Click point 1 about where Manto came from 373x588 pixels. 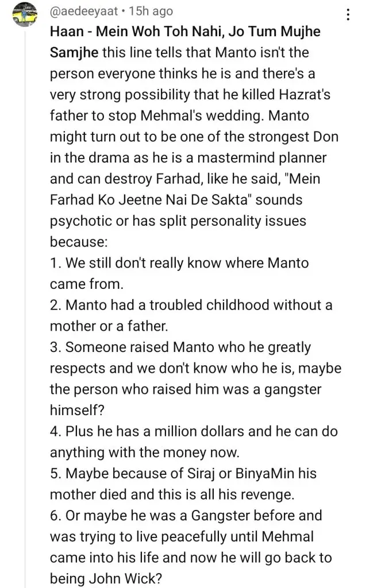click(180, 263)
